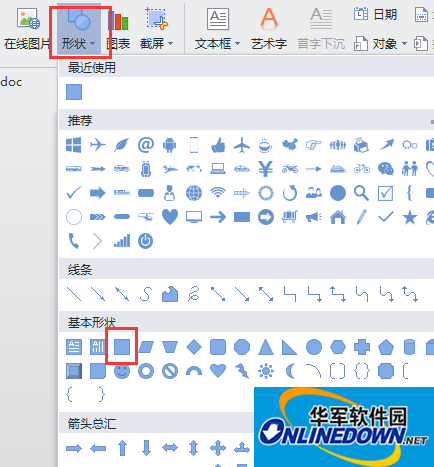Select the left-right double arrow shape

[x=170, y=448]
